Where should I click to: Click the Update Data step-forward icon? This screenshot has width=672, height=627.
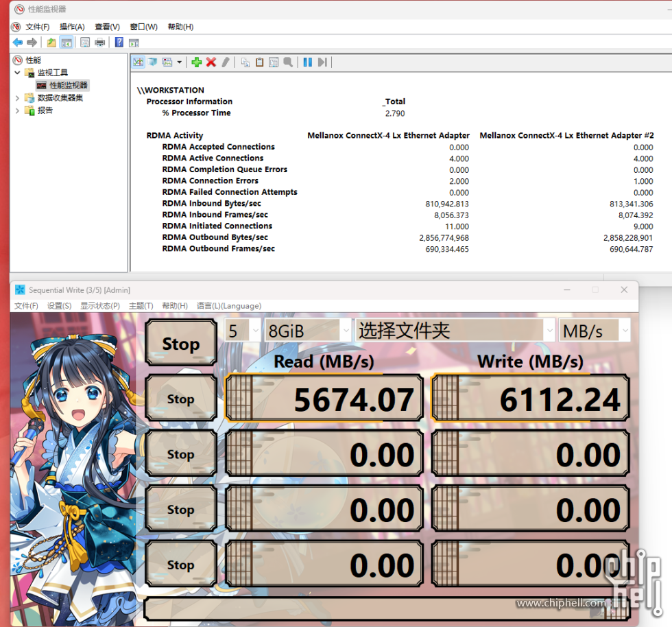322,62
